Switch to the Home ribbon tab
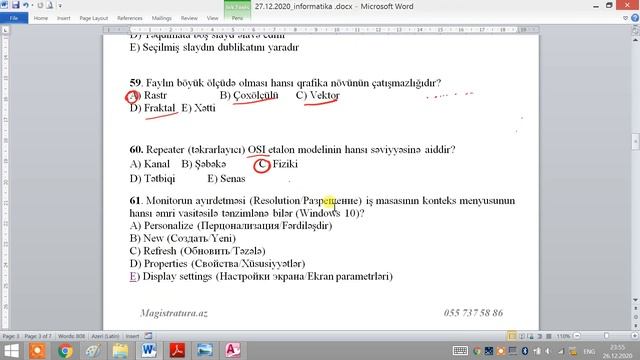Viewport: 640px width, 360px height. coord(40,18)
